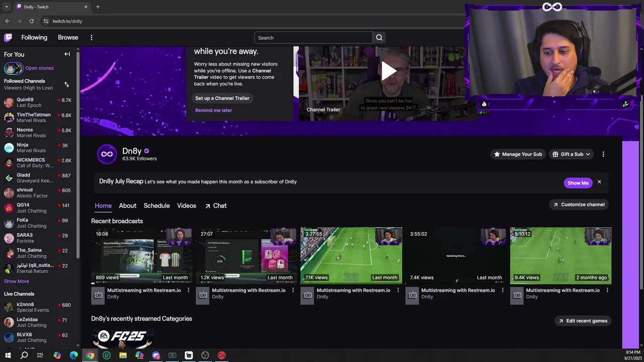Open the Twitch home logo
The width and height of the screenshot is (644, 362).
coord(8,37)
